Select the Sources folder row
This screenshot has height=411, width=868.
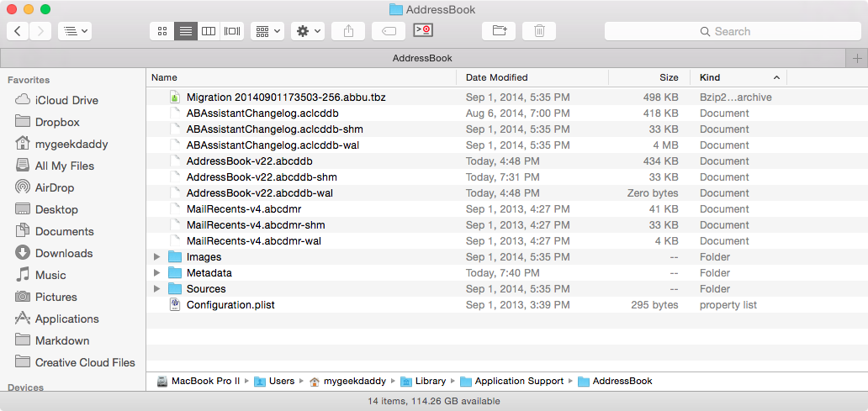click(x=506, y=289)
